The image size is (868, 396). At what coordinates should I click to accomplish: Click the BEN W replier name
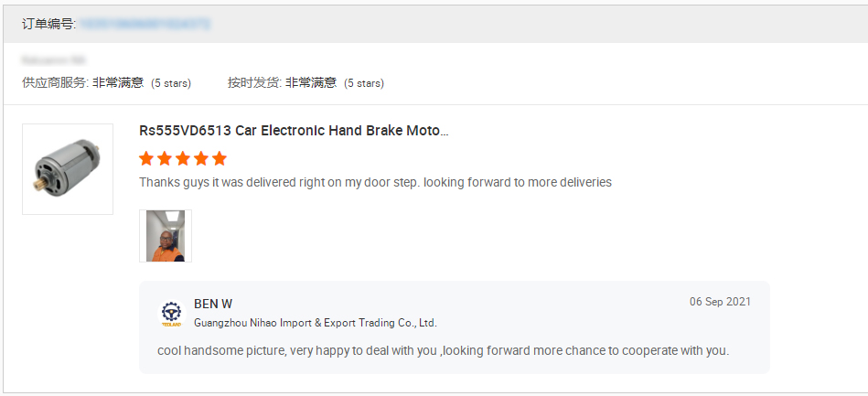[213, 304]
